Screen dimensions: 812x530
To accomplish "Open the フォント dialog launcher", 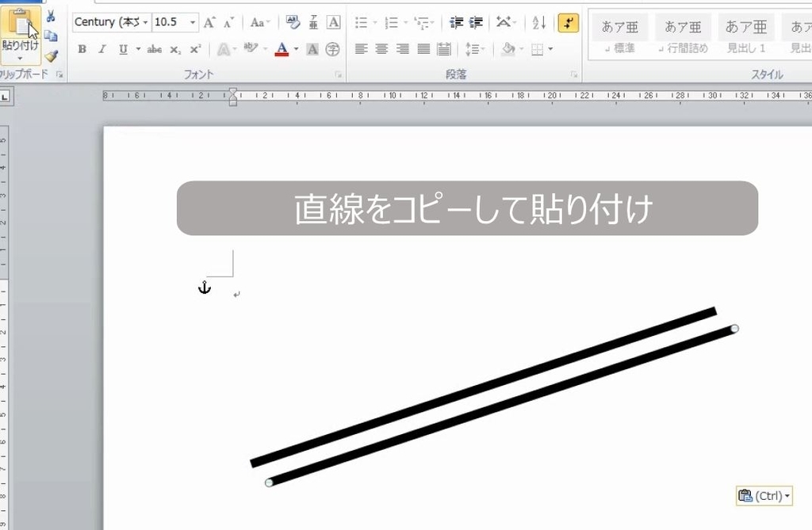I will [339, 74].
